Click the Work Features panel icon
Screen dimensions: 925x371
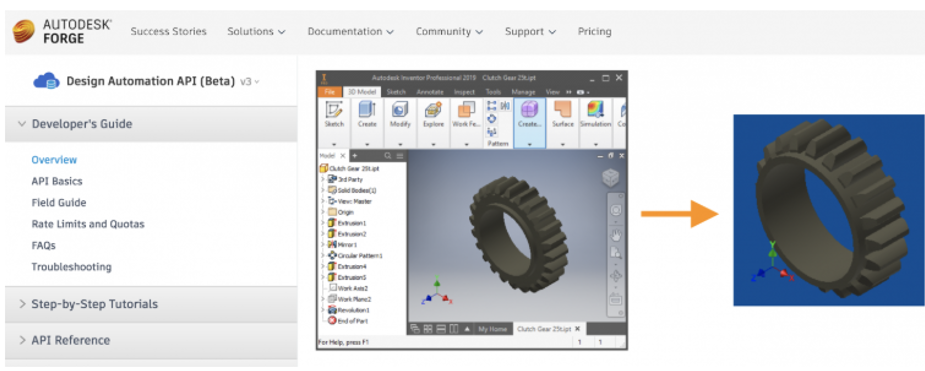466,110
